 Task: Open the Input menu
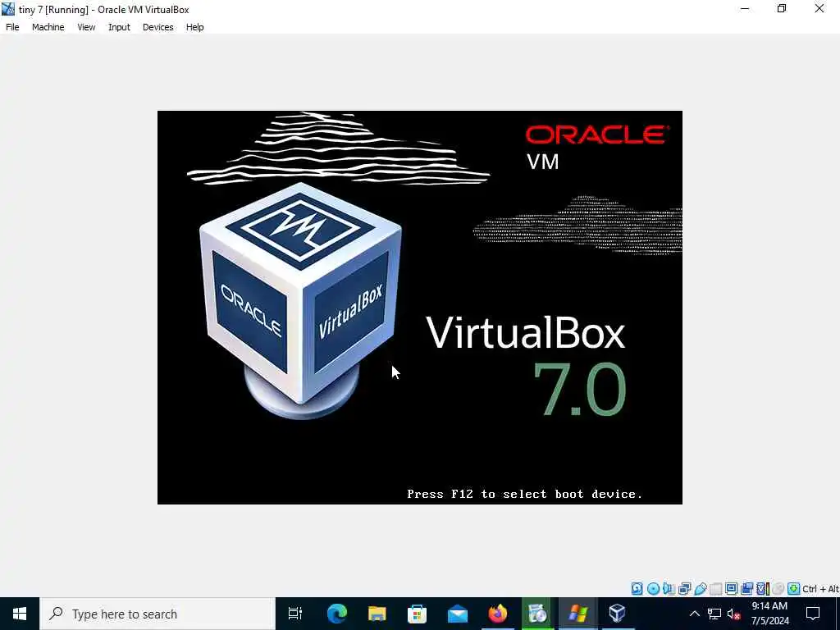[119, 27]
